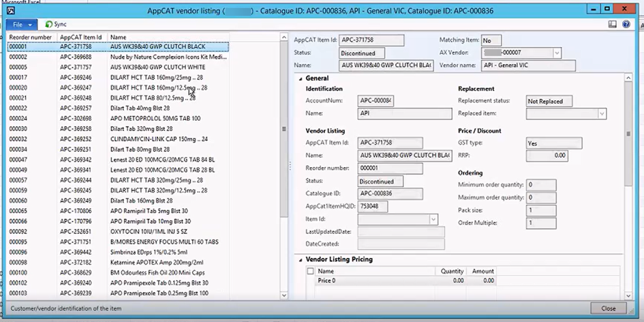Select row BM Odourless Fish Oil 200 Mini Caps

coord(117,273)
